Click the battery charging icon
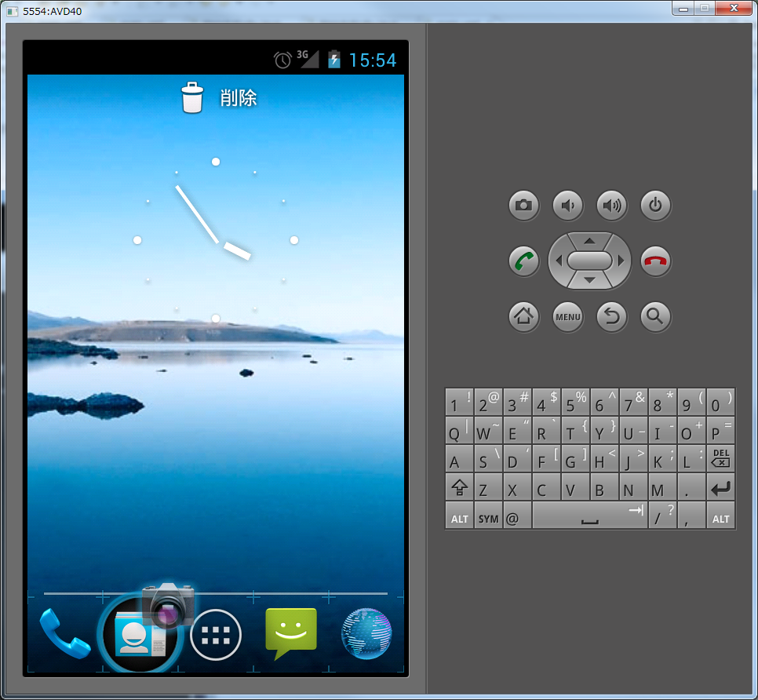The height and width of the screenshot is (700, 758). click(334, 59)
